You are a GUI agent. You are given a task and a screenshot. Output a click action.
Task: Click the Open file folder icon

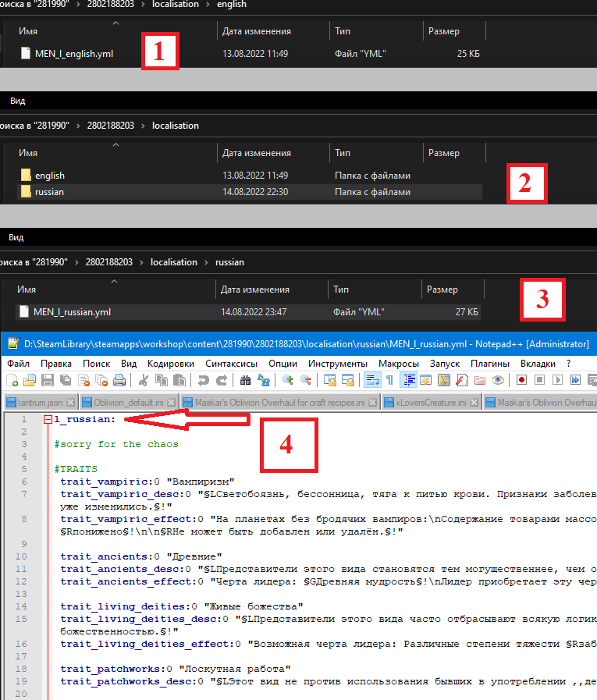pyautogui.click(x=30, y=380)
